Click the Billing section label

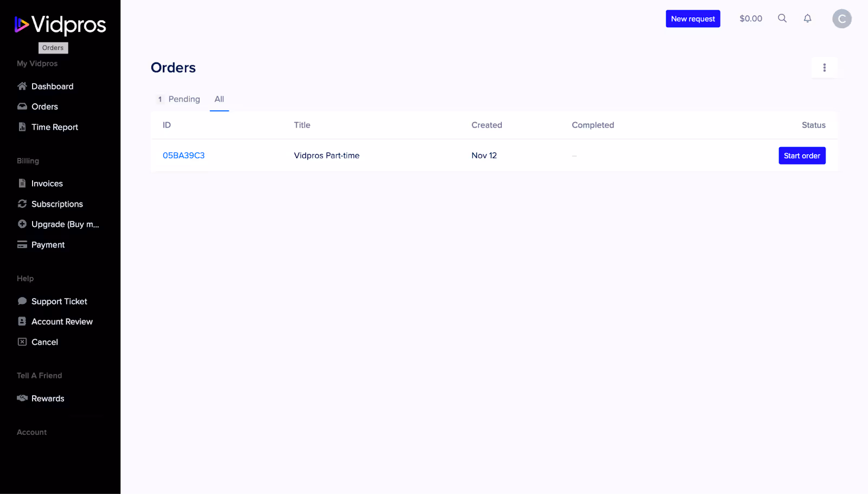pyautogui.click(x=28, y=161)
